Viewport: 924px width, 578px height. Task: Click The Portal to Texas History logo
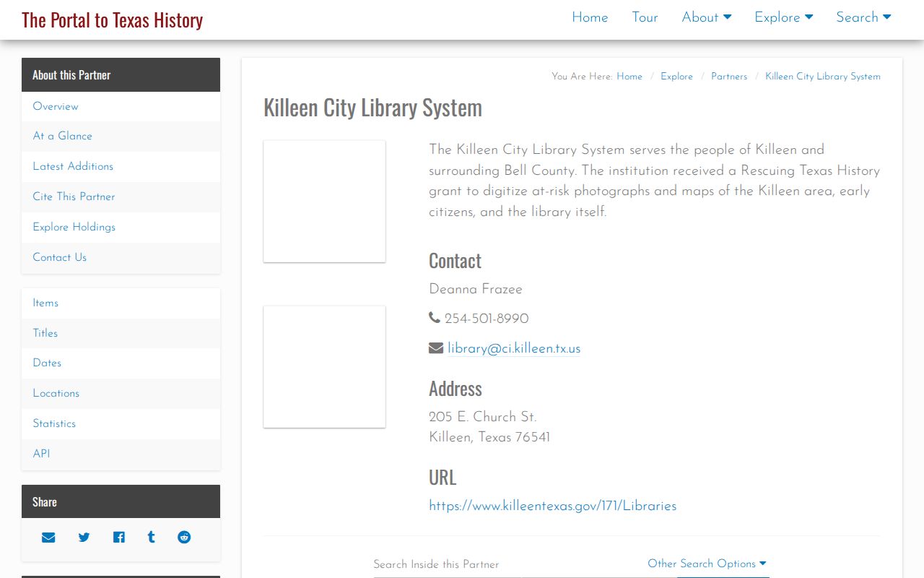coord(112,20)
